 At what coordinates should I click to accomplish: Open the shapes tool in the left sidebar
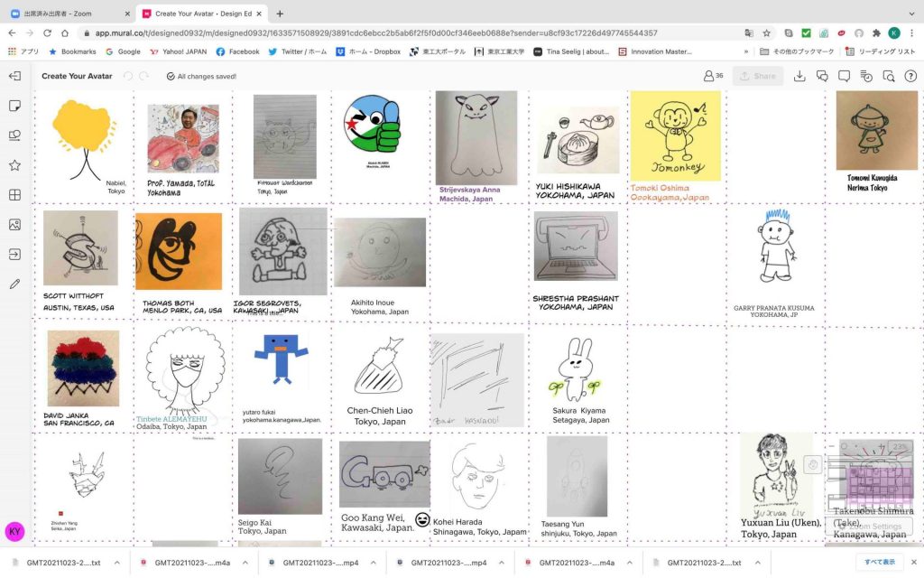coord(14,135)
